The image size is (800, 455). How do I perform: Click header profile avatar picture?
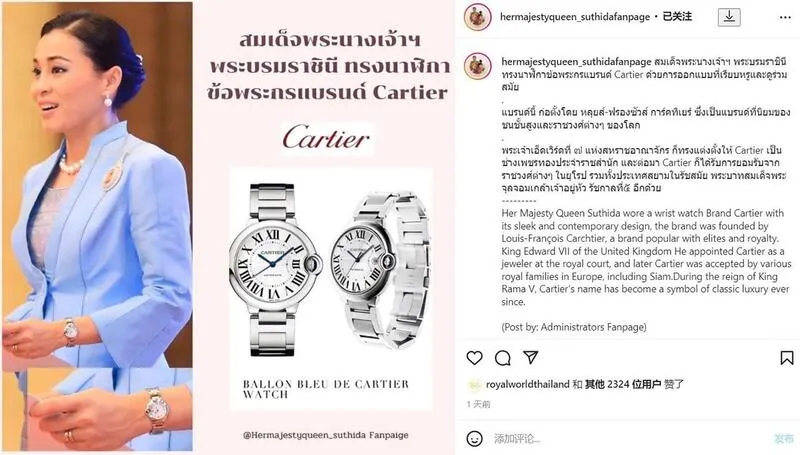click(x=478, y=17)
